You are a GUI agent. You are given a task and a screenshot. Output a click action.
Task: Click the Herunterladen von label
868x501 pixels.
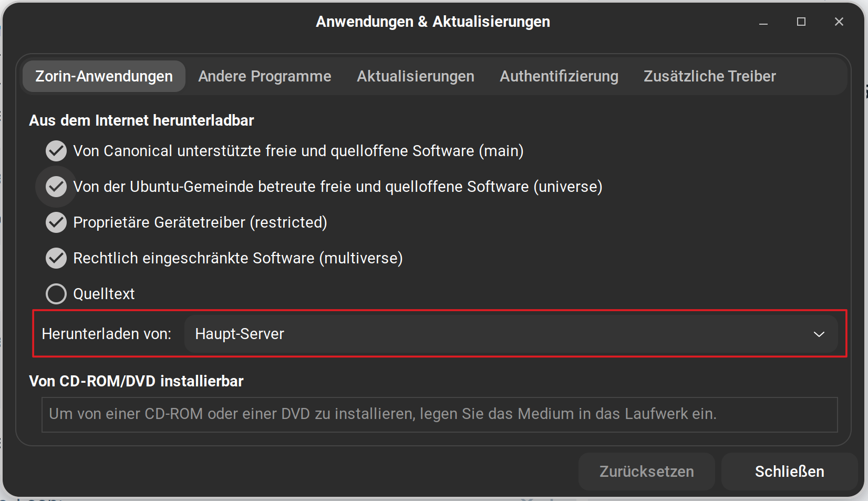(107, 334)
